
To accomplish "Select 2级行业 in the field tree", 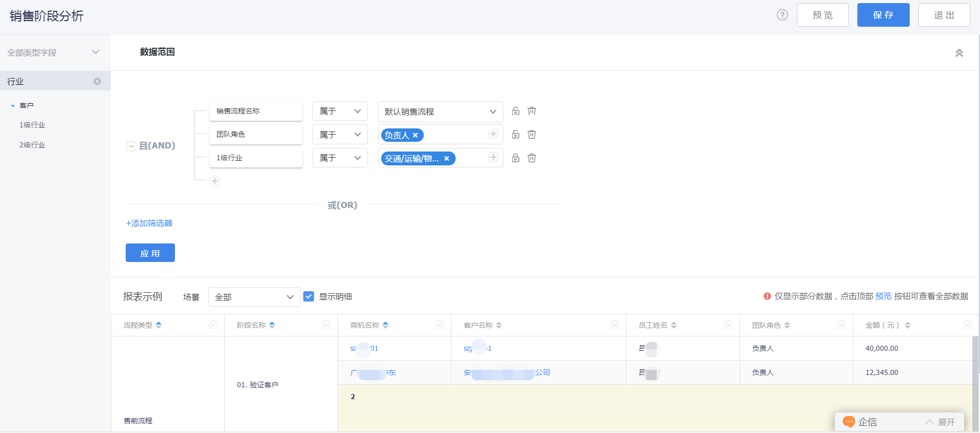I will [32, 145].
